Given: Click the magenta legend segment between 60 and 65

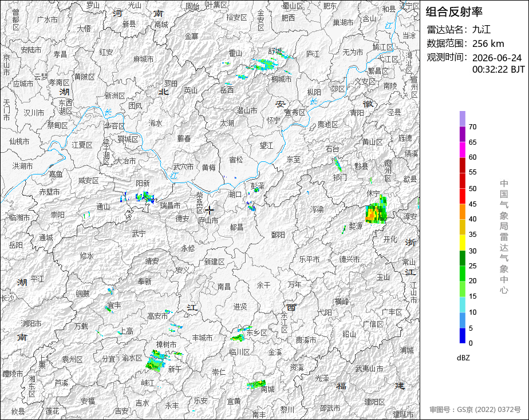Looking at the screenshot, I should pyautogui.click(x=462, y=149).
